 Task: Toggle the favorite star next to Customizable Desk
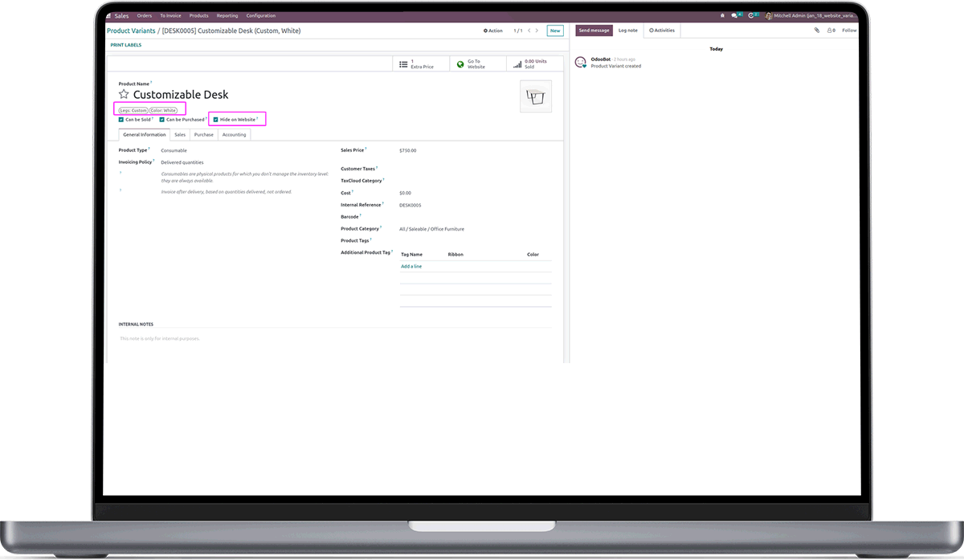(124, 95)
